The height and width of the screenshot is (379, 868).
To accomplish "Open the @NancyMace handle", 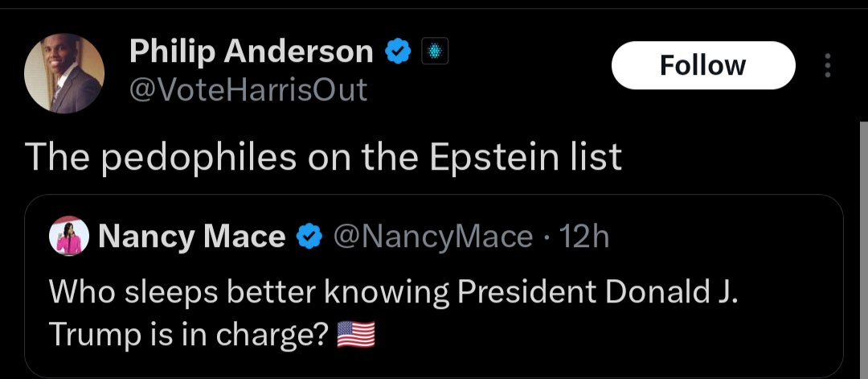I will [x=432, y=237].
